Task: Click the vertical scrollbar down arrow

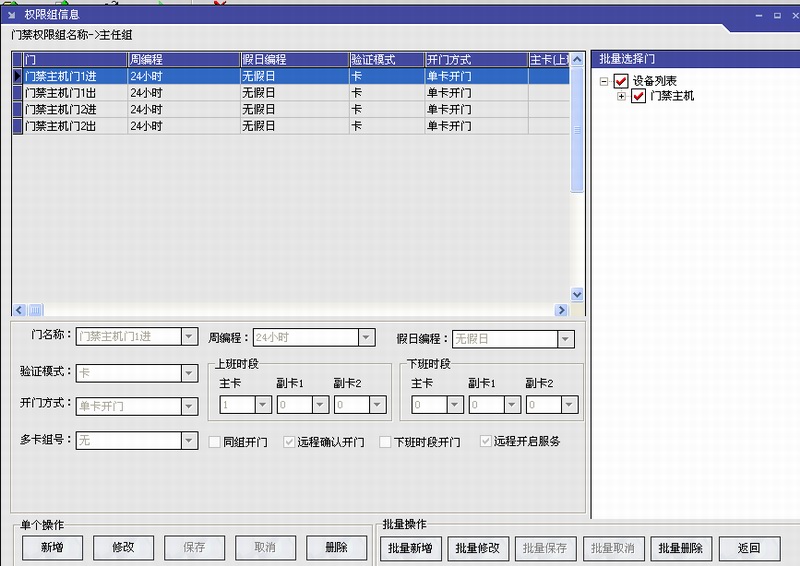Action: [x=577, y=295]
